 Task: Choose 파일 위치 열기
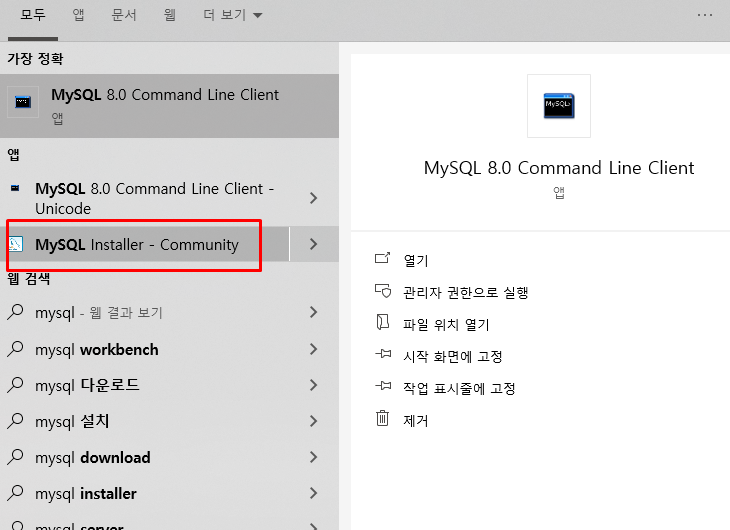point(446,324)
